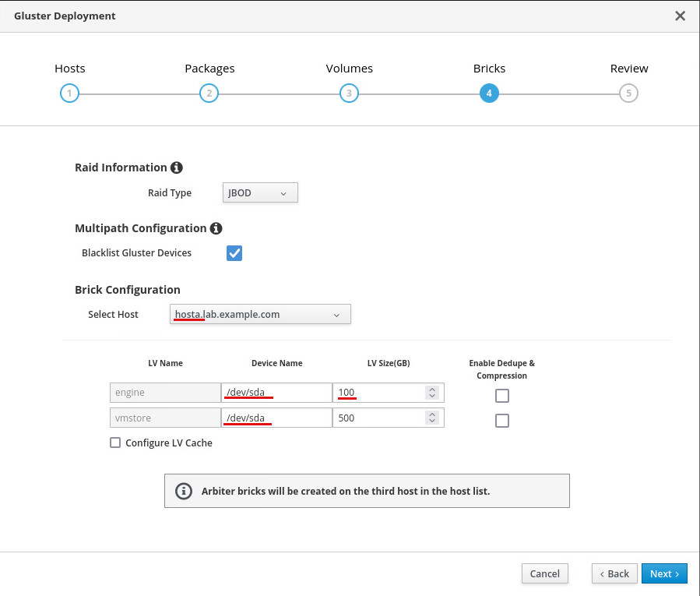Click the engine LV Name field
700x596 pixels.
click(x=165, y=393)
